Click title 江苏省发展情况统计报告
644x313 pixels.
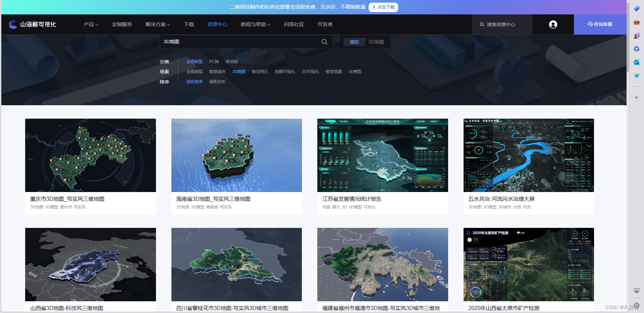click(352, 199)
